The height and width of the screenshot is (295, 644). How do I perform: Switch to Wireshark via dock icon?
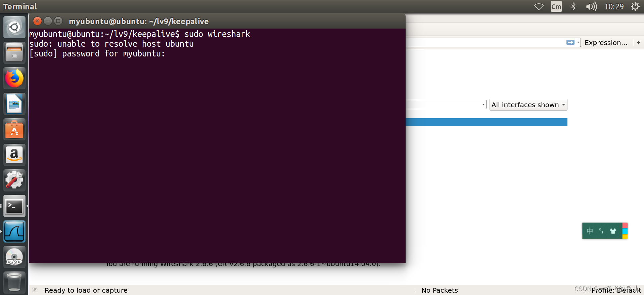tap(14, 231)
